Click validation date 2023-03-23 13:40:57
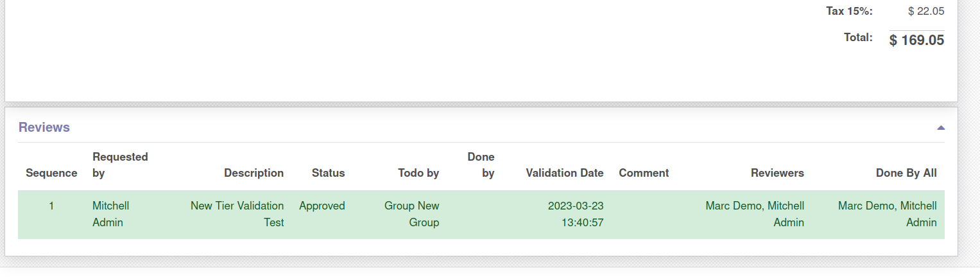Screen dimensions: 980x277 coord(576,214)
